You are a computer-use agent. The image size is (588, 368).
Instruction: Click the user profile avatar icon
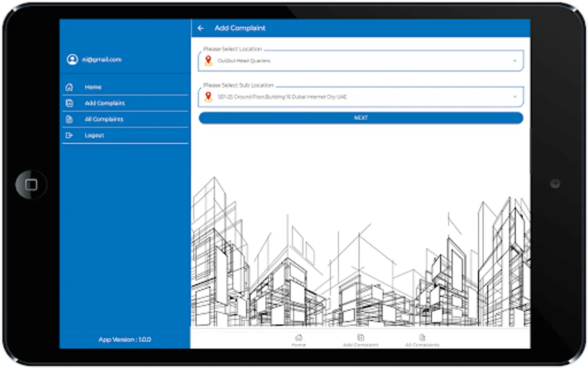(x=72, y=60)
